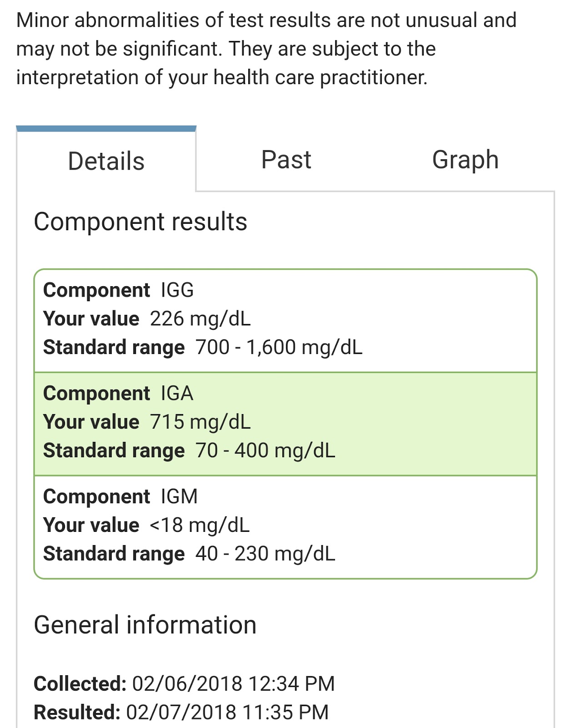The image size is (571, 728).
Task: Select the highlighted IGA component label
Action: click(x=177, y=394)
